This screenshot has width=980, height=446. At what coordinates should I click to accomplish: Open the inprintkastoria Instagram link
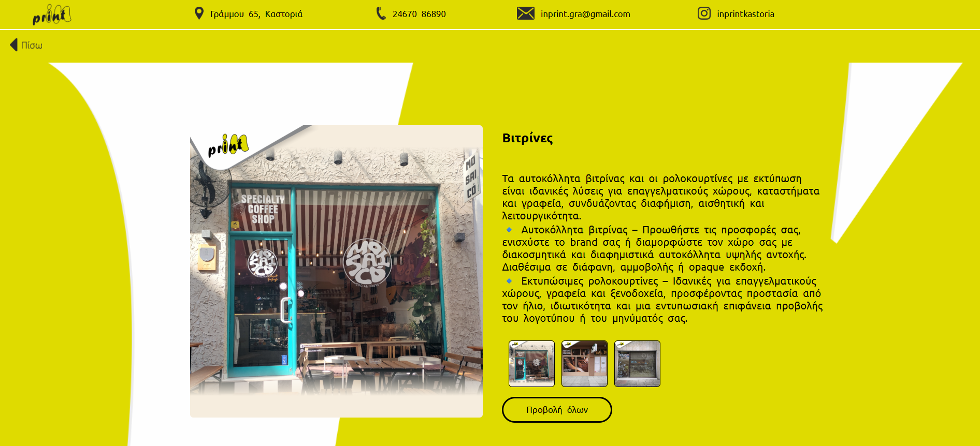pyautogui.click(x=745, y=14)
